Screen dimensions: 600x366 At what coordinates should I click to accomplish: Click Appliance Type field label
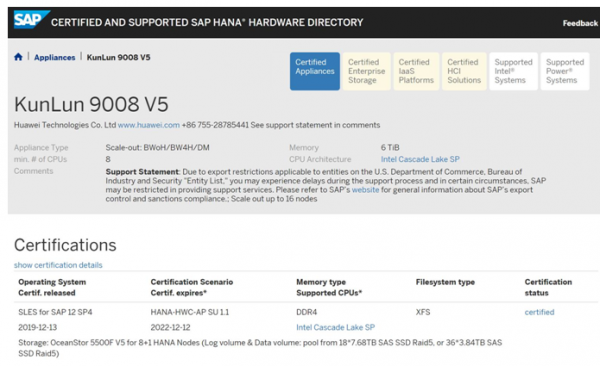tap(41, 148)
